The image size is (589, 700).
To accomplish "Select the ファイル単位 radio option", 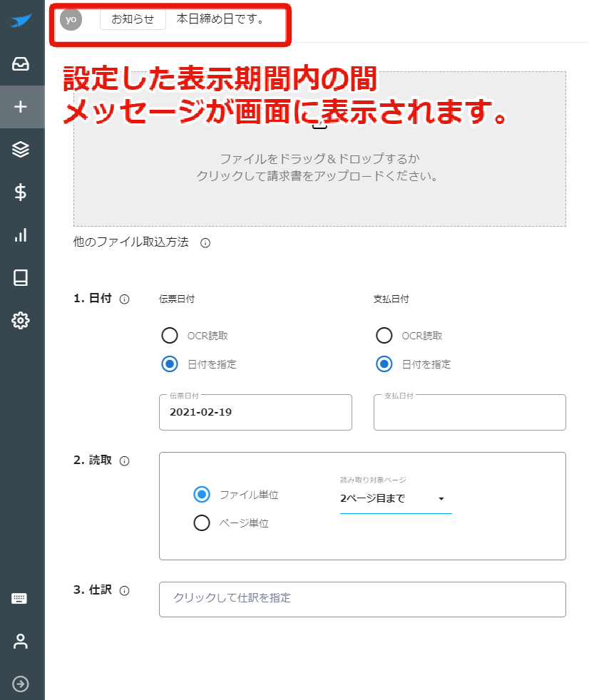I will click(x=202, y=495).
